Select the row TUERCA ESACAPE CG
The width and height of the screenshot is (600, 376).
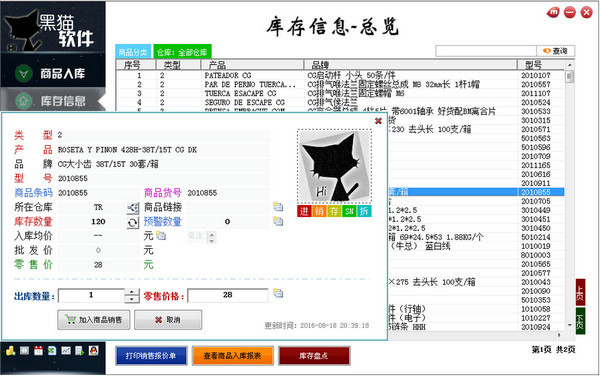coord(341,93)
